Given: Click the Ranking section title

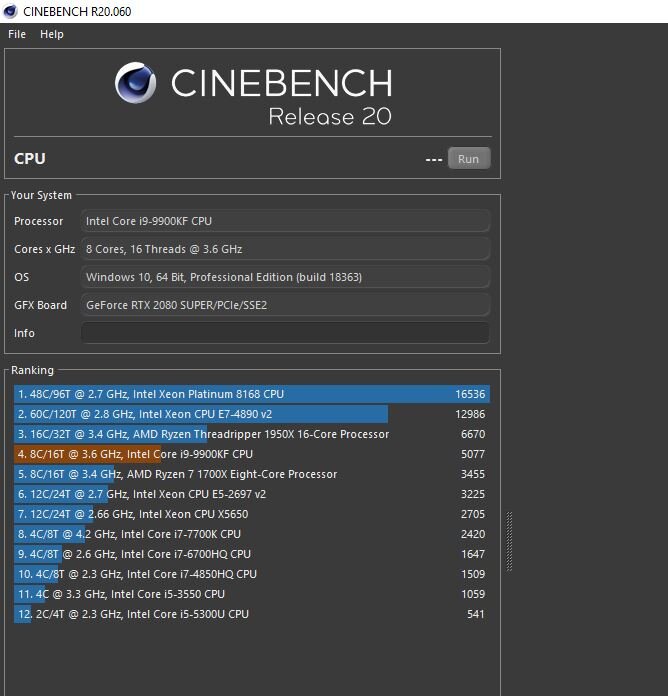Looking at the screenshot, I should coord(32,370).
